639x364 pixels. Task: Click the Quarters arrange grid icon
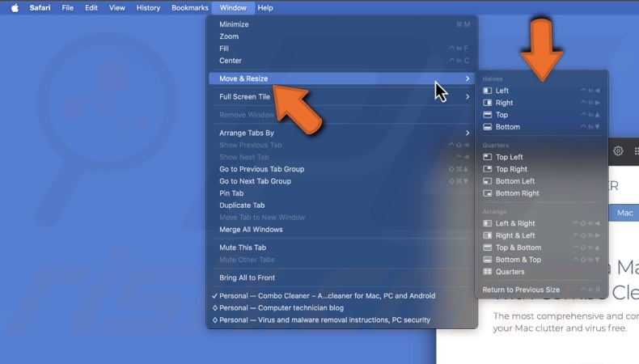point(488,272)
